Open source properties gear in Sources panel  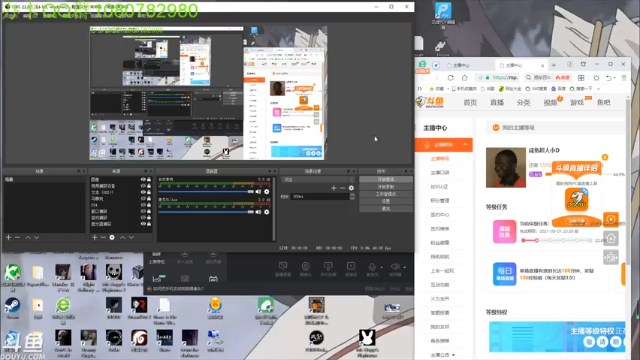pyautogui.click(x=112, y=237)
